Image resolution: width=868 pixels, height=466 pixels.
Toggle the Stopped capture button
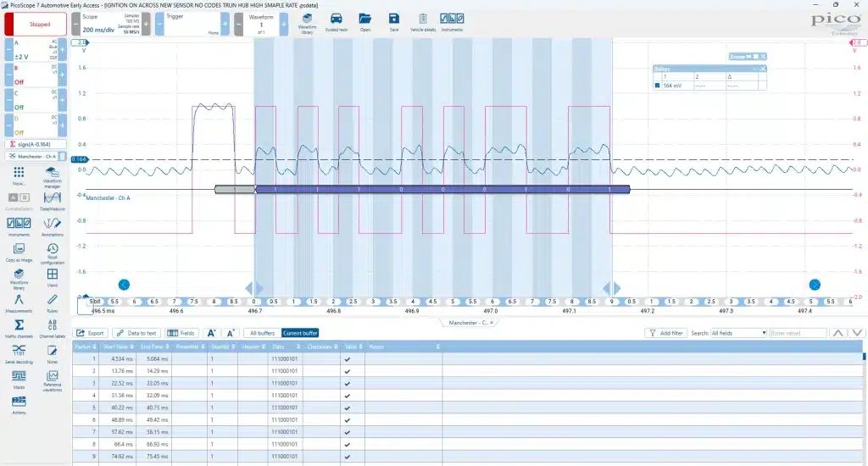coord(36,25)
